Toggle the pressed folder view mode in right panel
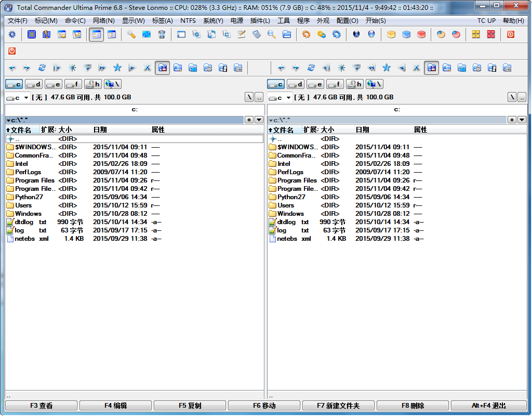Screen dimensions: 532x416 point(432,68)
